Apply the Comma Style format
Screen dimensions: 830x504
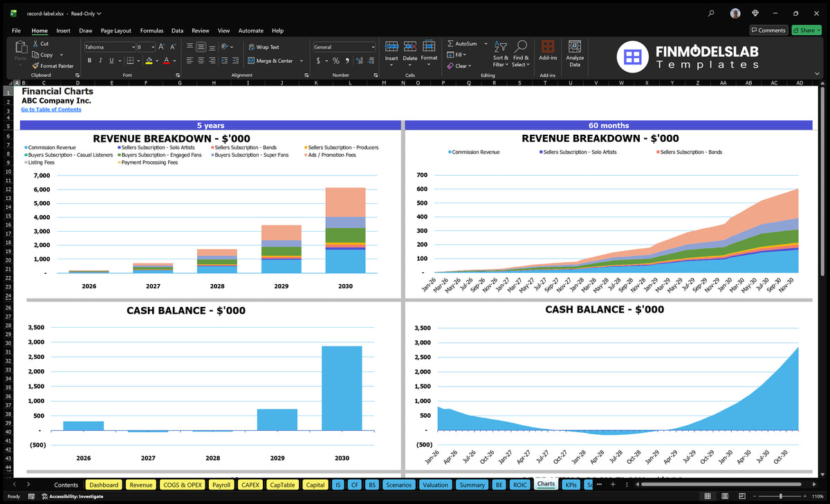[347, 61]
